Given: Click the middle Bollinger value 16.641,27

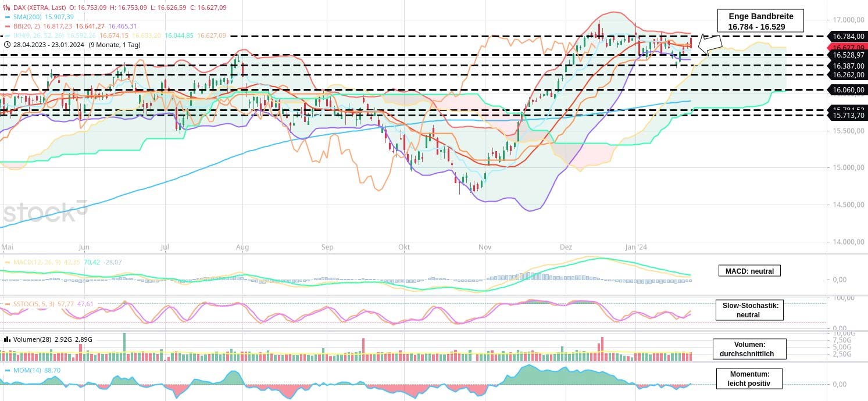Looking at the screenshot, I should 90,26.
